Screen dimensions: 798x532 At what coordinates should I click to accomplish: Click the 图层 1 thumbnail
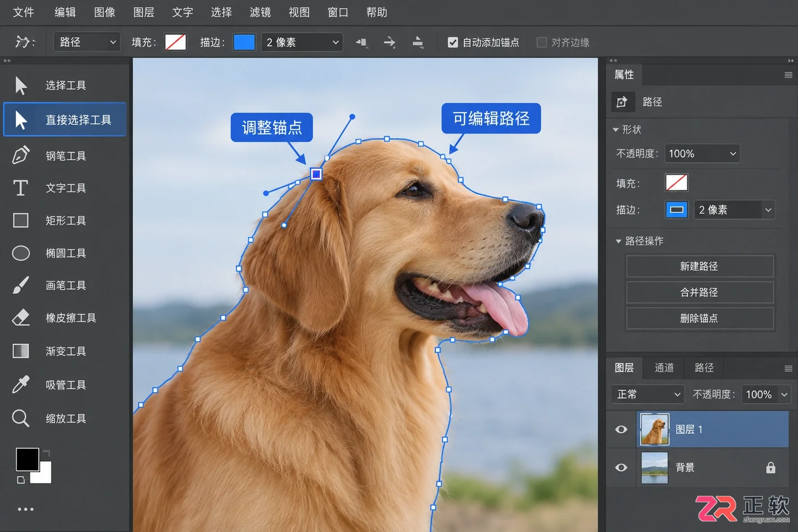point(654,429)
